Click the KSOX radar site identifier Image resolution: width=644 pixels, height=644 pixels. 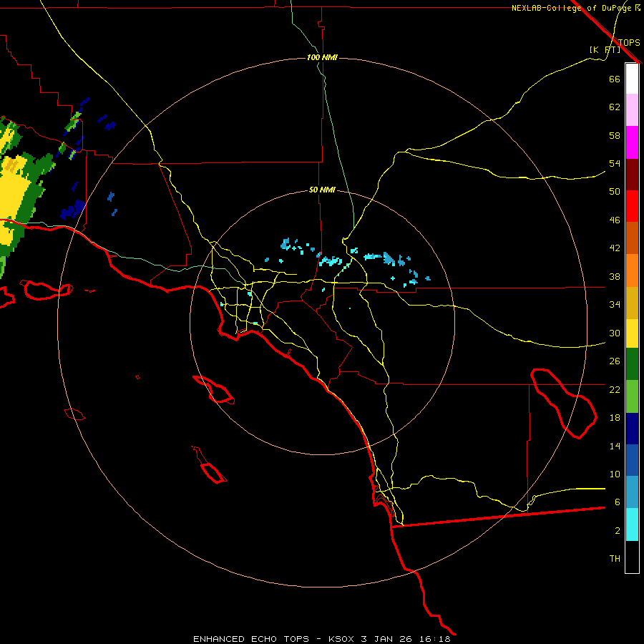(x=341, y=639)
